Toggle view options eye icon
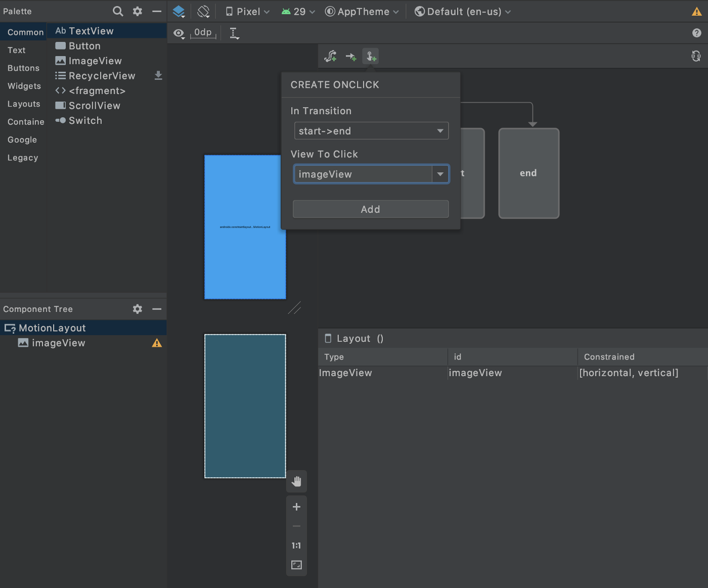Image resolution: width=708 pixels, height=588 pixels. click(x=179, y=33)
